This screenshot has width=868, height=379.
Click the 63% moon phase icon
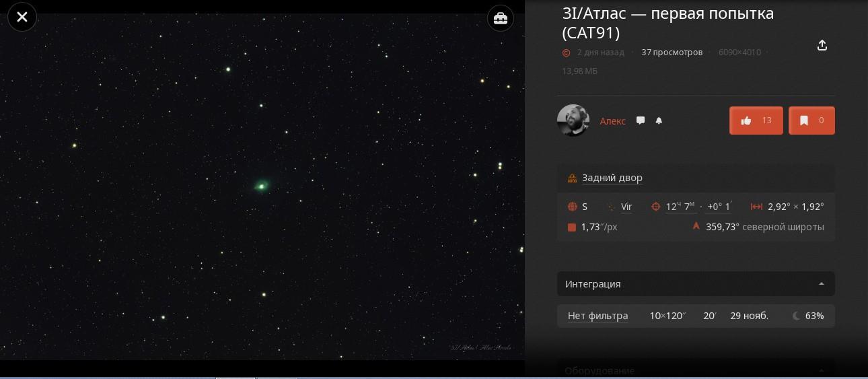pyautogui.click(x=797, y=316)
